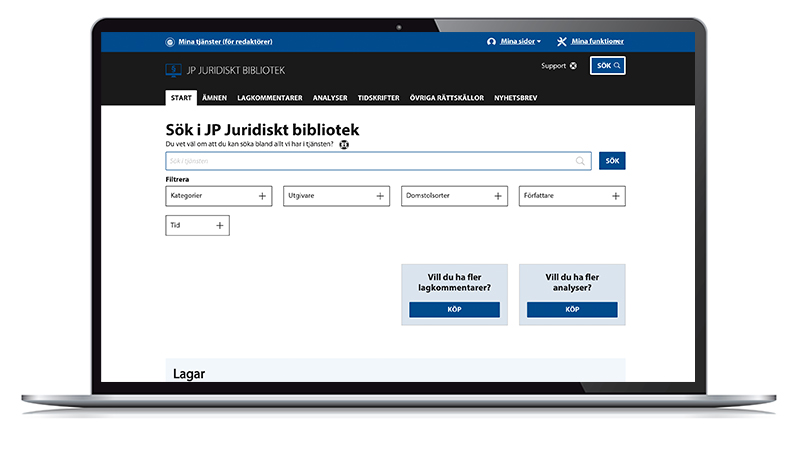Click the Mina tjänster circular icon

click(170, 42)
